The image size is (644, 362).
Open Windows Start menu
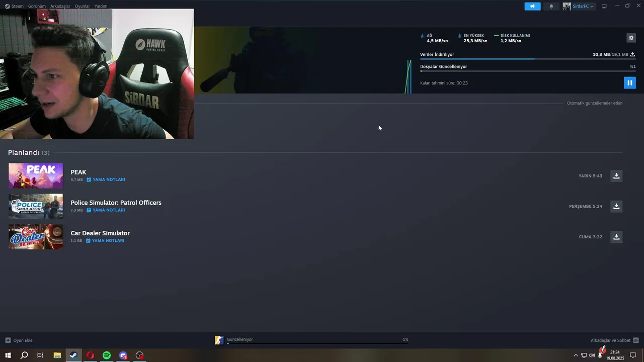pyautogui.click(x=8, y=355)
